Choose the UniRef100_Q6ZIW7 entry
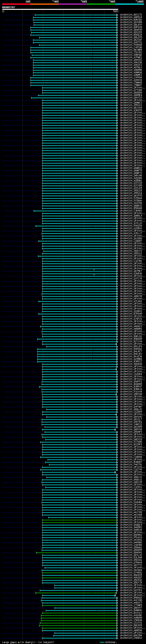 pos(131,40)
